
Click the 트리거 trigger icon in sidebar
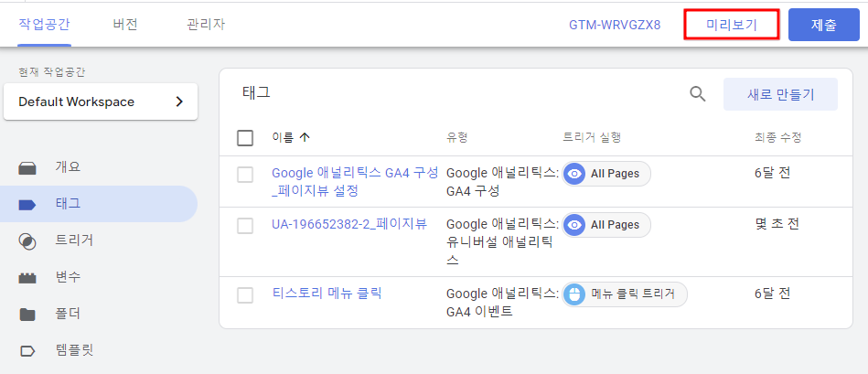pyautogui.click(x=27, y=241)
